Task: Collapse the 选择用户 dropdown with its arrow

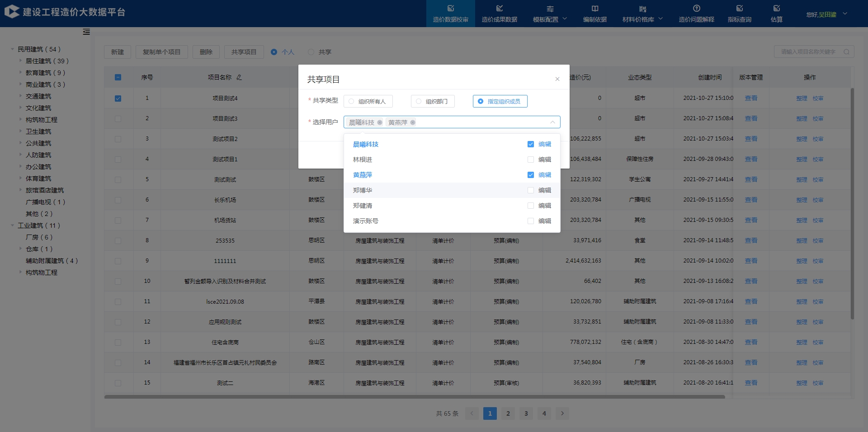Action: pyautogui.click(x=552, y=122)
